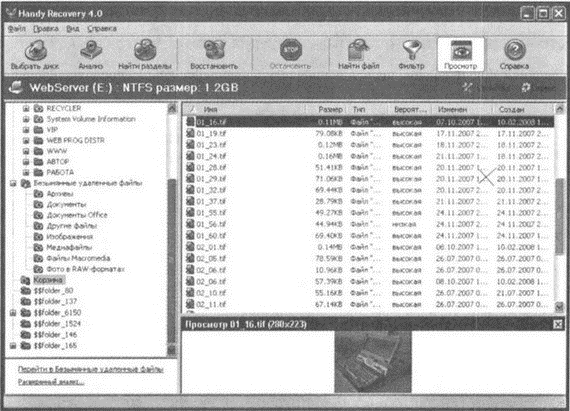
Task: Click the 01_23.tif file icon
Action: pyautogui.click(x=190, y=145)
